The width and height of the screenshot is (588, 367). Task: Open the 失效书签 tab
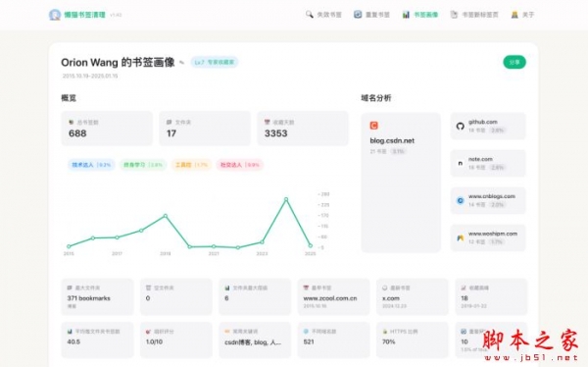323,15
